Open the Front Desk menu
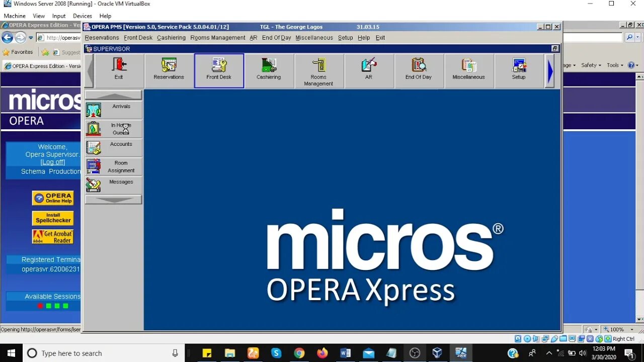The width and height of the screenshot is (644, 362). 138,38
